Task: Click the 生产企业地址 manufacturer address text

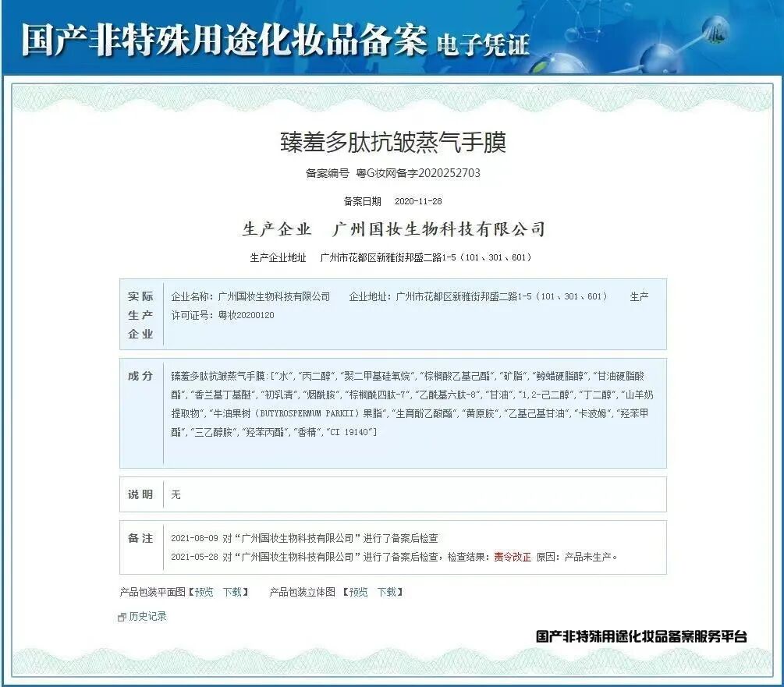Action: 392,257
